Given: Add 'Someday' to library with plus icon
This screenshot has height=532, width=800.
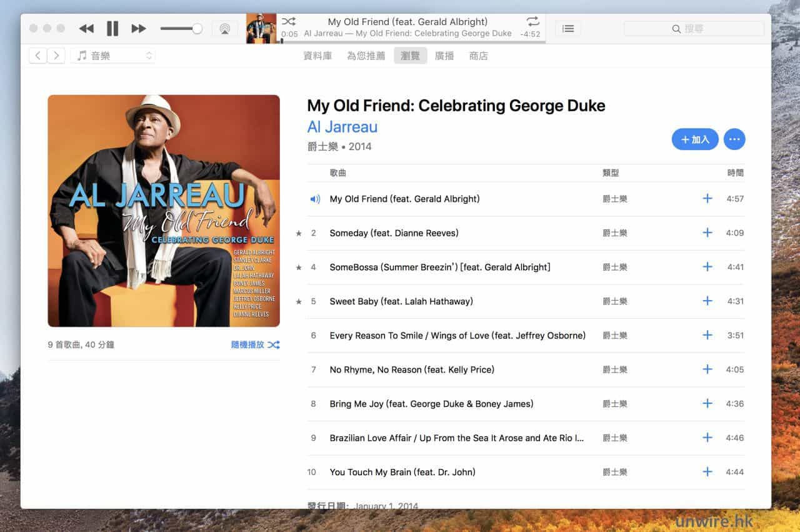Looking at the screenshot, I should tap(707, 233).
